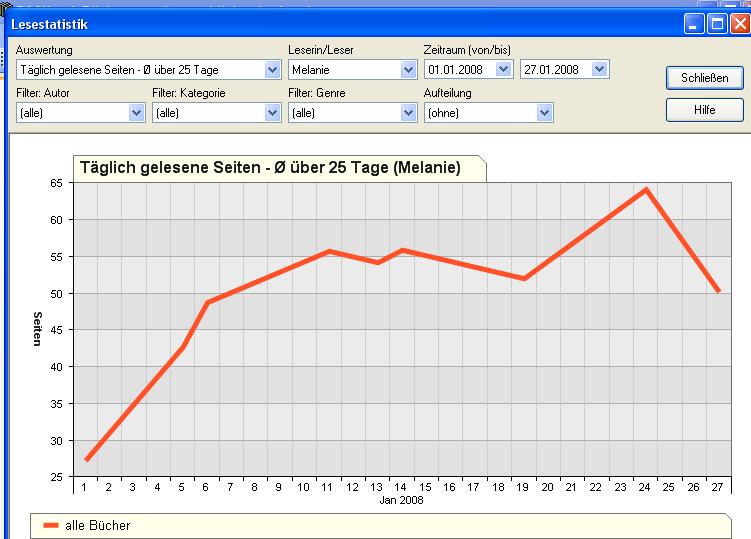The width and height of the screenshot is (751, 539).
Task: Expand the Leserin/Leser dropdown showing Melanie
Action: click(x=408, y=70)
